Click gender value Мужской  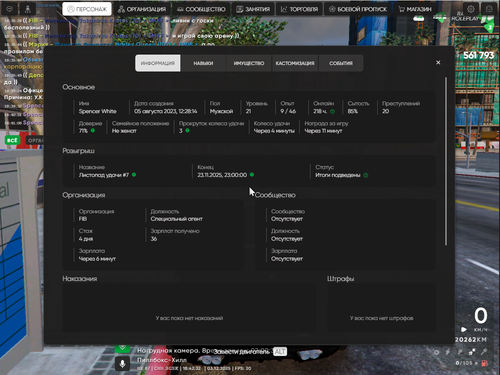tap(221, 111)
